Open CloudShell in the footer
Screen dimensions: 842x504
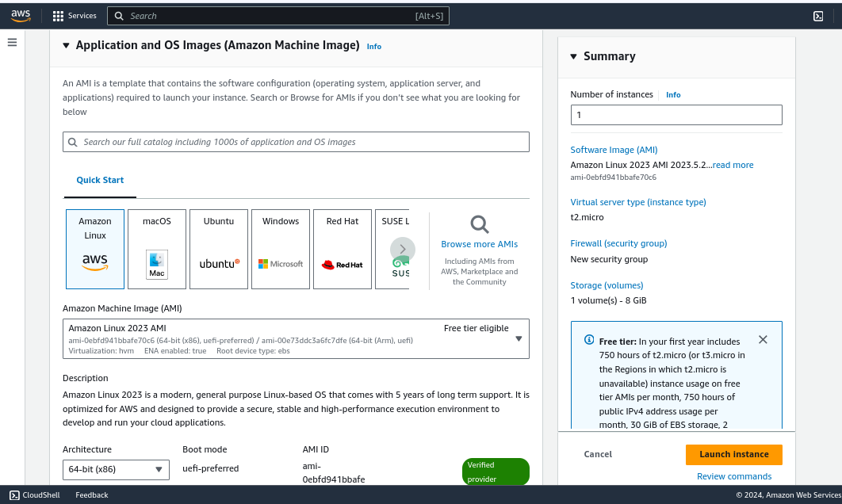click(35, 494)
